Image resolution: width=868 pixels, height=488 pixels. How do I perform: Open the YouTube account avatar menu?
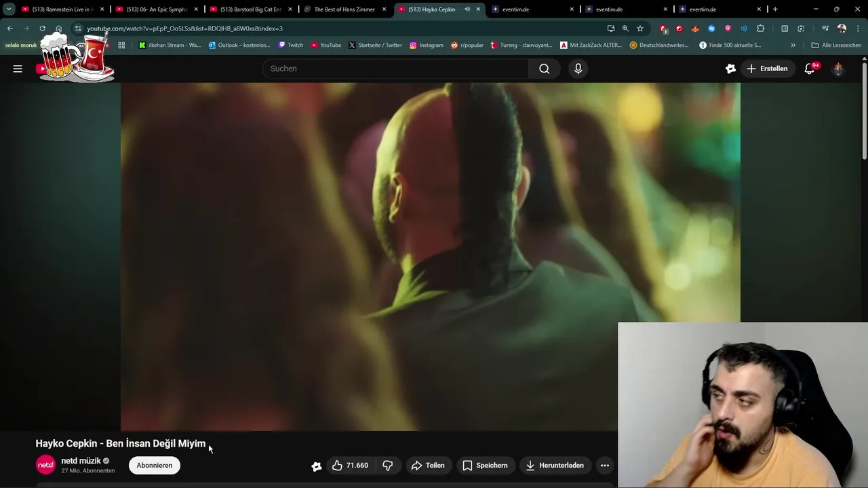[x=838, y=68]
